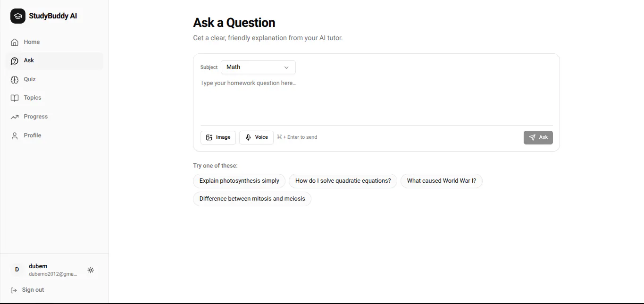Image resolution: width=644 pixels, height=304 pixels.
Task: Click the 'Ask a Question' heading
Action: pos(234,23)
